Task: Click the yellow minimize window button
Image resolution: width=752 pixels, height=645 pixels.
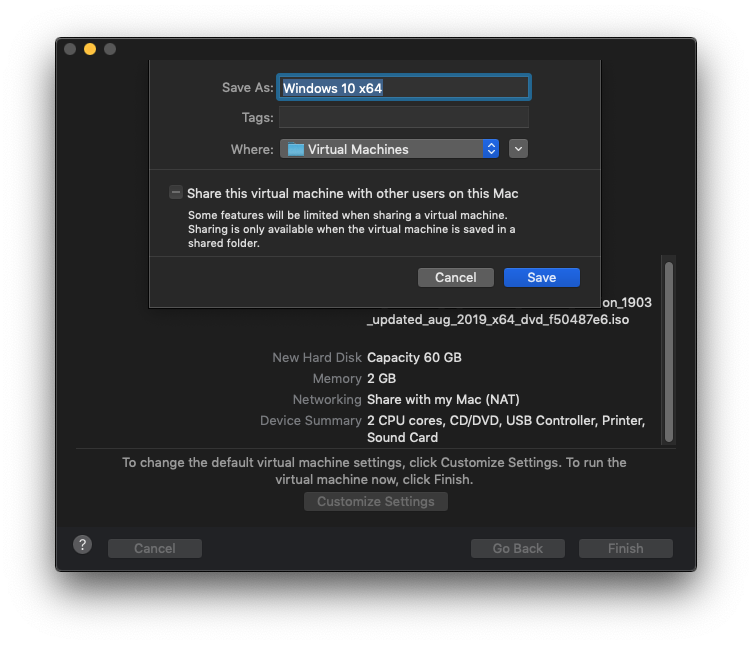Action: click(90, 49)
